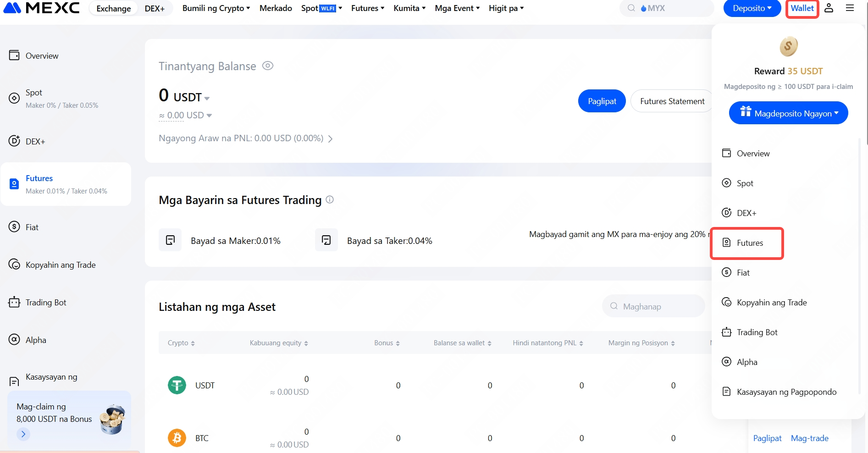Expand the Spot WLFI menu

tap(321, 8)
